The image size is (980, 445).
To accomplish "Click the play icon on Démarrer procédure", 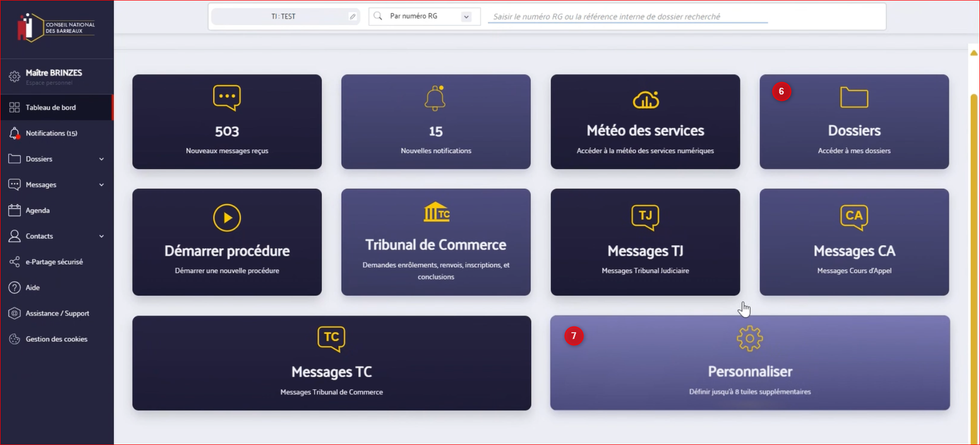I will tap(227, 218).
